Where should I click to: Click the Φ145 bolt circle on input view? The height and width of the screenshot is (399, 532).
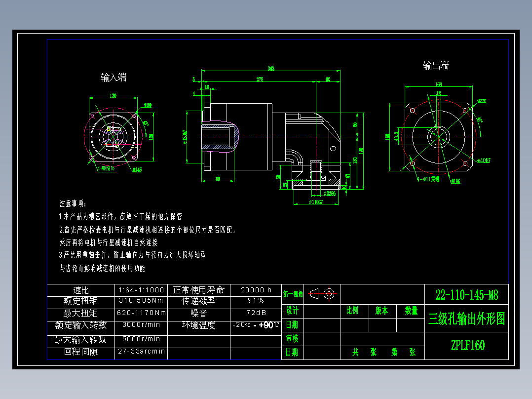point(137,169)
